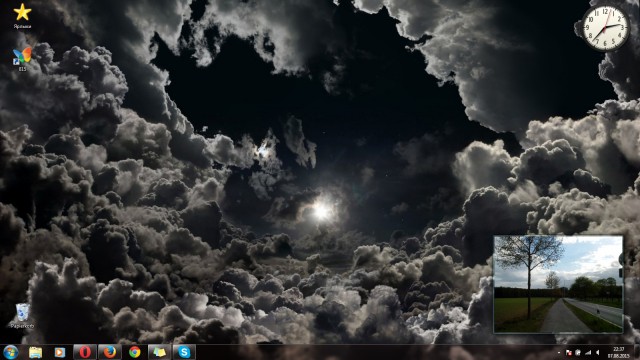Viewport: 640px width, 360px height.
Task: Select the butterfly desktop shortcut
Action: [22, 59]
